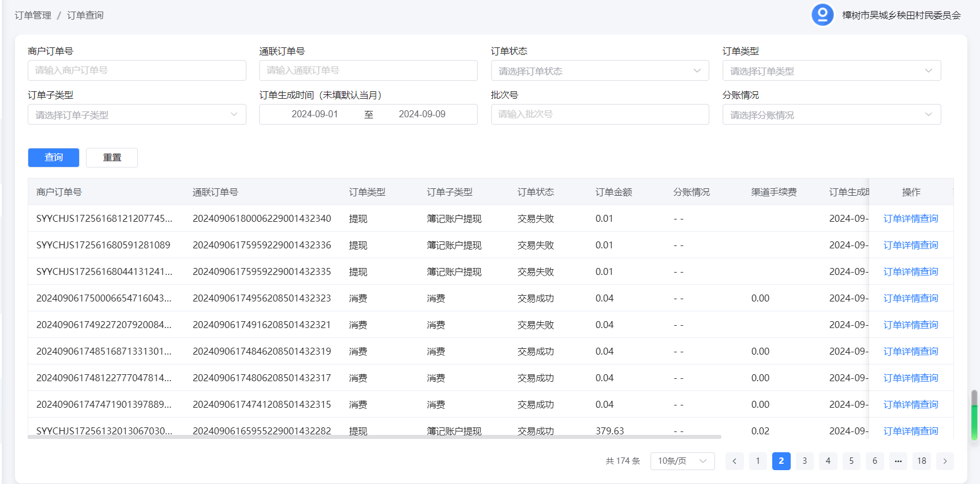This screenshot has width=980, height=484.
Task: Click the 重置 button
Action: point(112,158)
